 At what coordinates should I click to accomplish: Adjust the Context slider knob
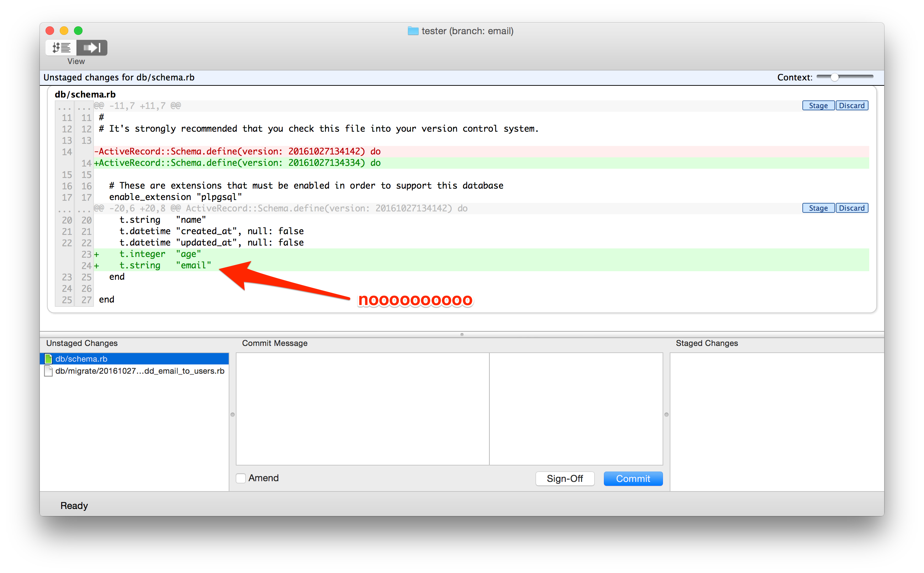(x=835, y=77)
